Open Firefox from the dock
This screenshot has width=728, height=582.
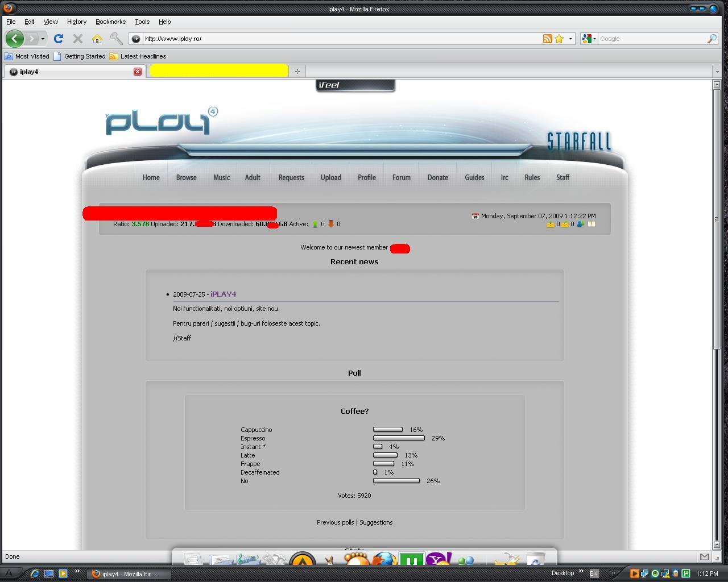pos(384,559)
